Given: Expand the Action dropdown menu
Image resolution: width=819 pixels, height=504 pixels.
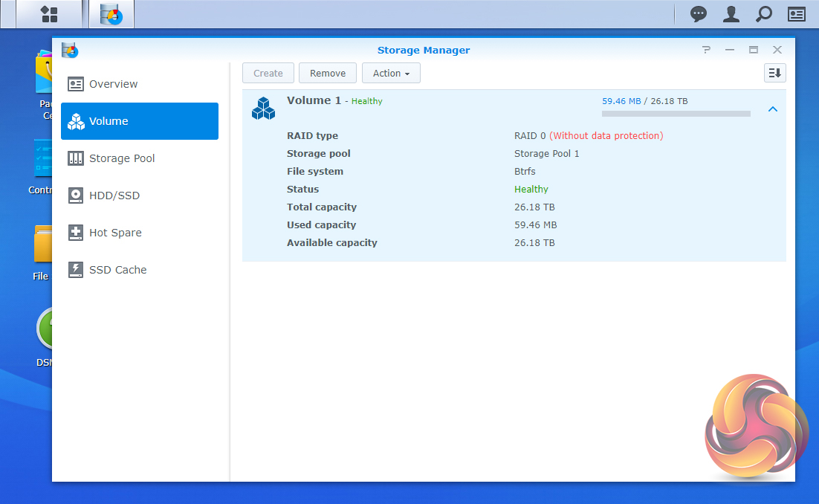Looking at the screenshot, I should click(391, 73).
